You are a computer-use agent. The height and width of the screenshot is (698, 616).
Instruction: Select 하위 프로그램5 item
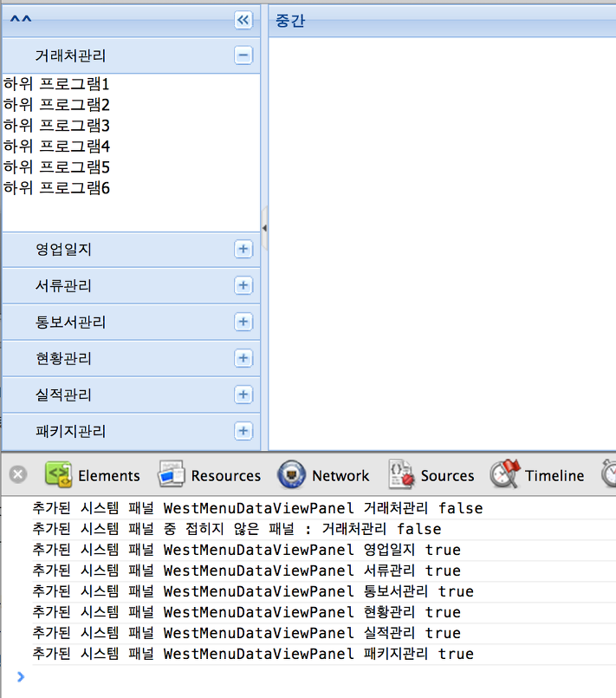56,167
